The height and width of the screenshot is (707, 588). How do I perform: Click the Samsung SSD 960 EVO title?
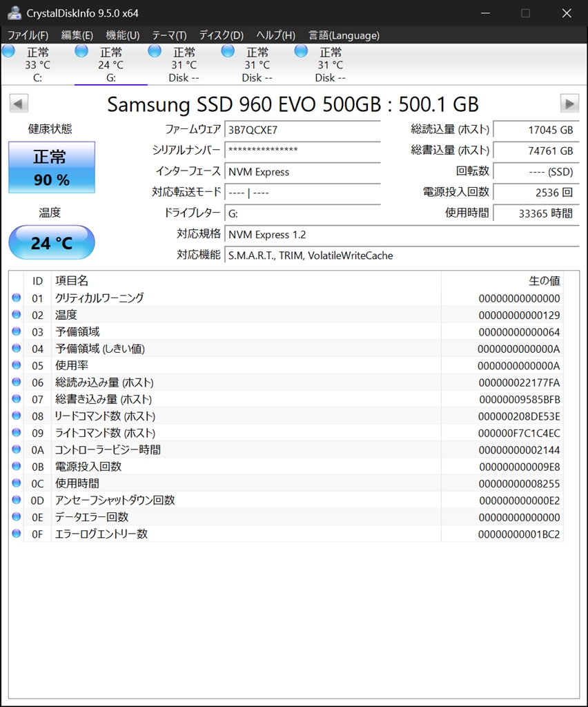293,104
